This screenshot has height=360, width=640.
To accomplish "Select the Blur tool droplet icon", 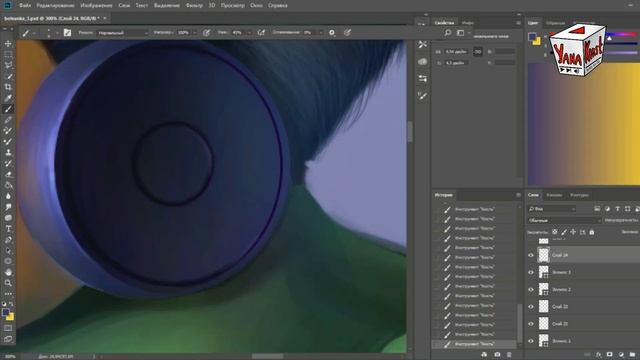I will pyautogui.click(x=8, y=196).
